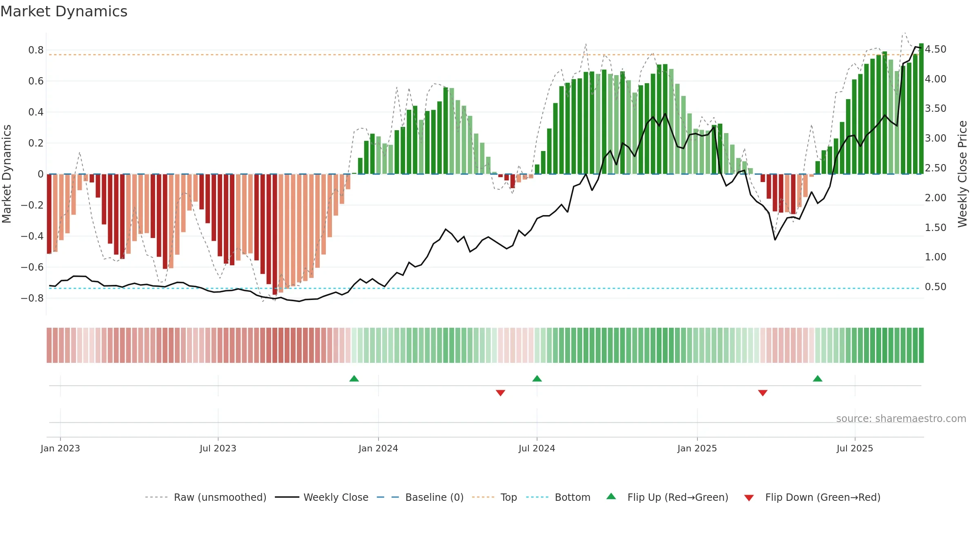Click the green Flip Up marker before Jul 2025
Viewport: 980px width, 551px height.
817,379
